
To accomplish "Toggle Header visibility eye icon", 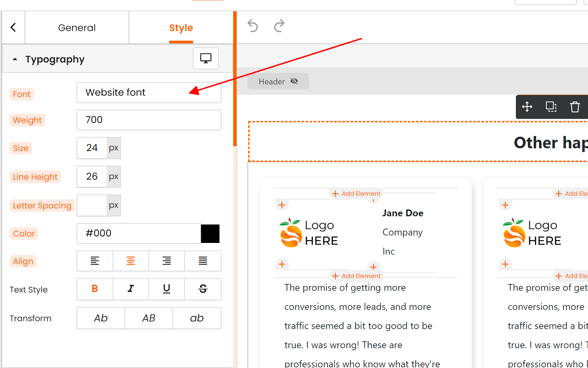I will click(x=294, y=81).
